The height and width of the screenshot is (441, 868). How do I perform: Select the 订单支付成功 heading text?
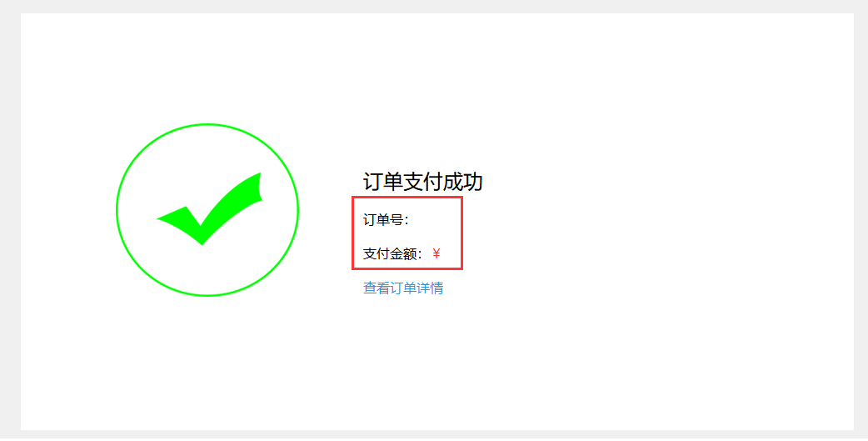[x=423, y=182]
